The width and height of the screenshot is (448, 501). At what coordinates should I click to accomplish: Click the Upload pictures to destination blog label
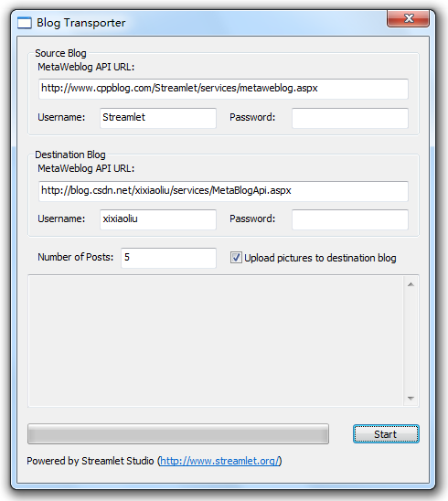320,258
